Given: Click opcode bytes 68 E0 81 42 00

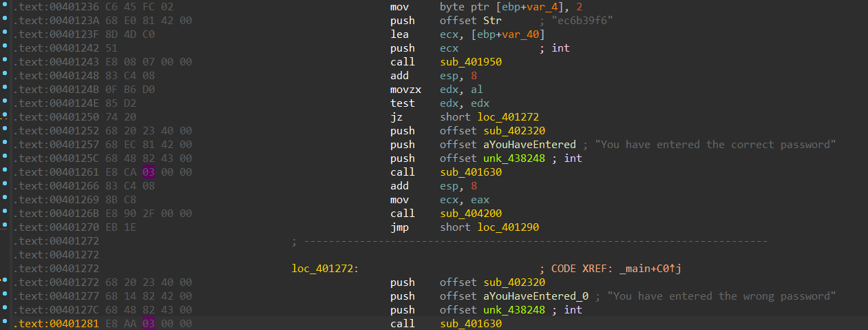Looking at the screenshot, I should [x=149, y=21].
